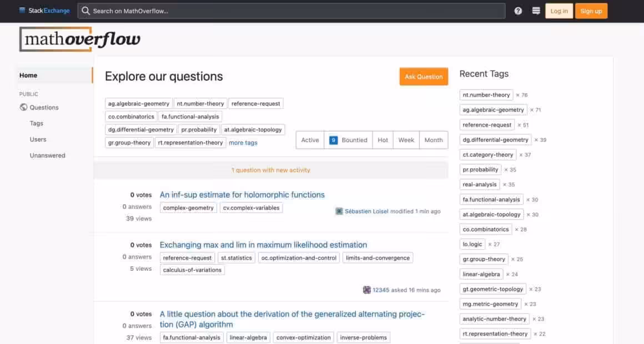Click user 12345's avatar icon
Screen dimensions: 644x344
coord(367,290)
